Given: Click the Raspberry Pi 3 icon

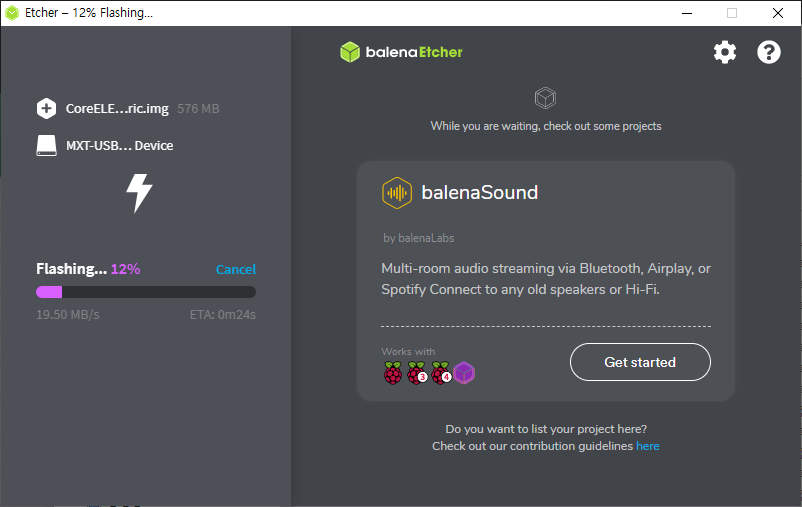Looking at the screenshot, I should 417,373.
